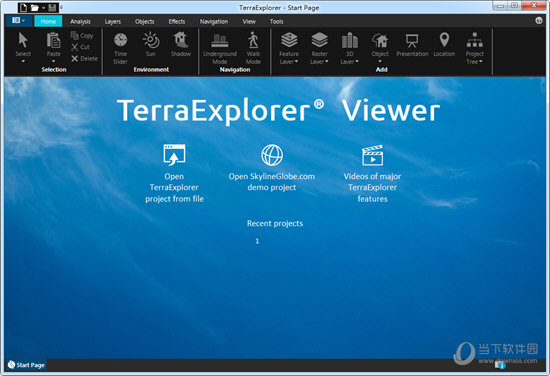Expand the Select tool dropdown arrow
This screenshot has width=550, height=376.
click(23, 61)
